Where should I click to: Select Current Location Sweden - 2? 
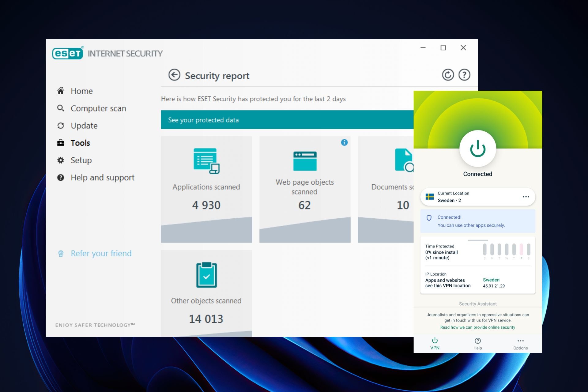[477, 197]
